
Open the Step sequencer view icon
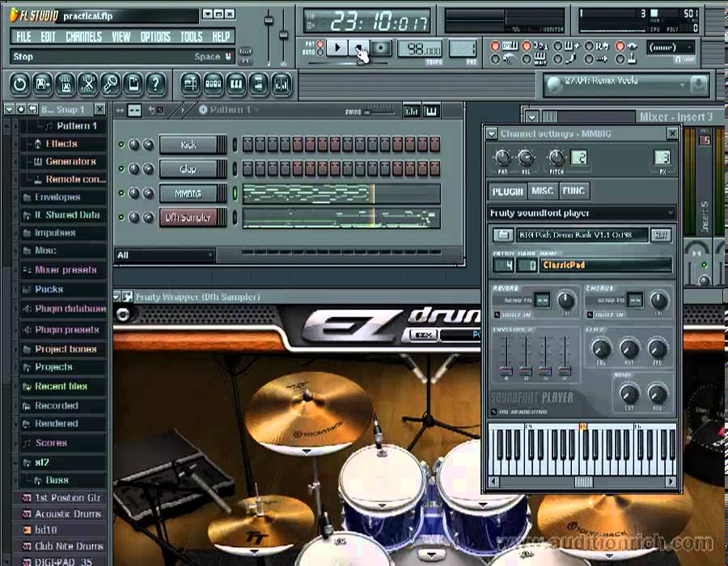pyautogui.click(x=214, y=84)
